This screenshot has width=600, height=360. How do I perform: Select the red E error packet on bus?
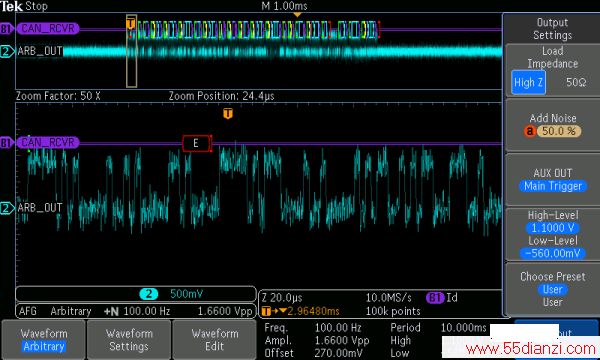(x=196, y=143)
